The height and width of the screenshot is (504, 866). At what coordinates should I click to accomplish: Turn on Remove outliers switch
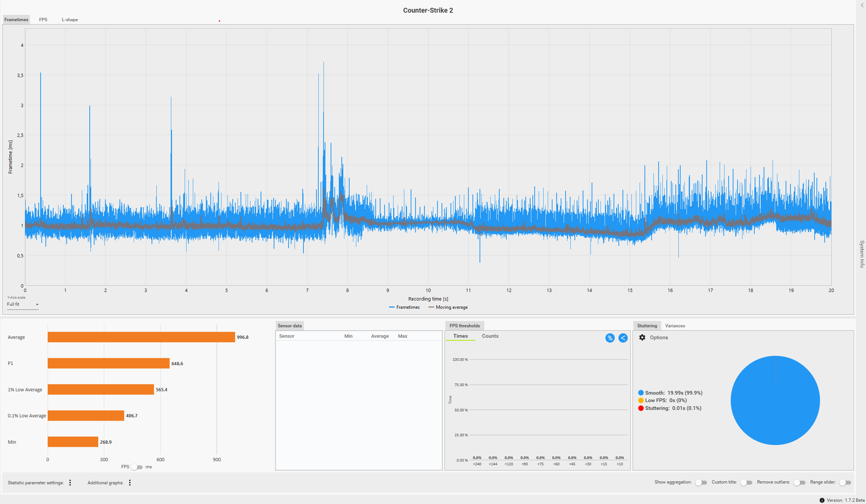pos(799,482)
